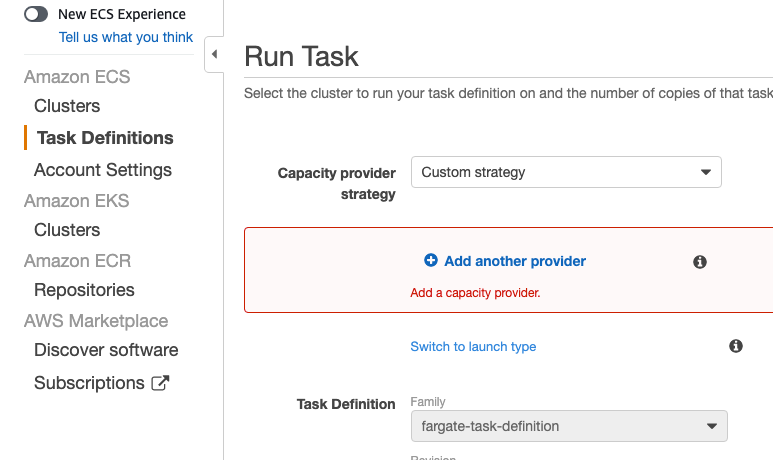
Task: Collapse the sidebar with the arrow handle
Action: (x=214, y=54)
